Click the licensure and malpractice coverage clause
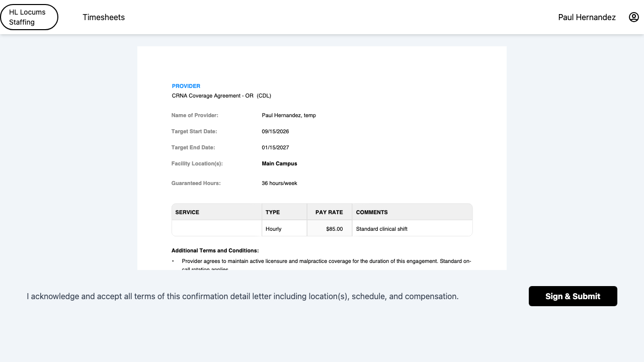Screen dimensions: 644x362 point(327,264)
